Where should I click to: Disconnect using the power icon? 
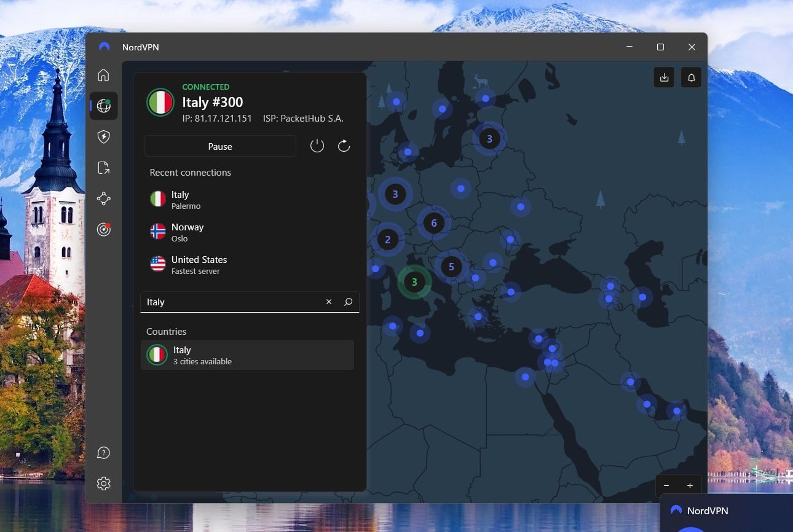coord(317,146)
